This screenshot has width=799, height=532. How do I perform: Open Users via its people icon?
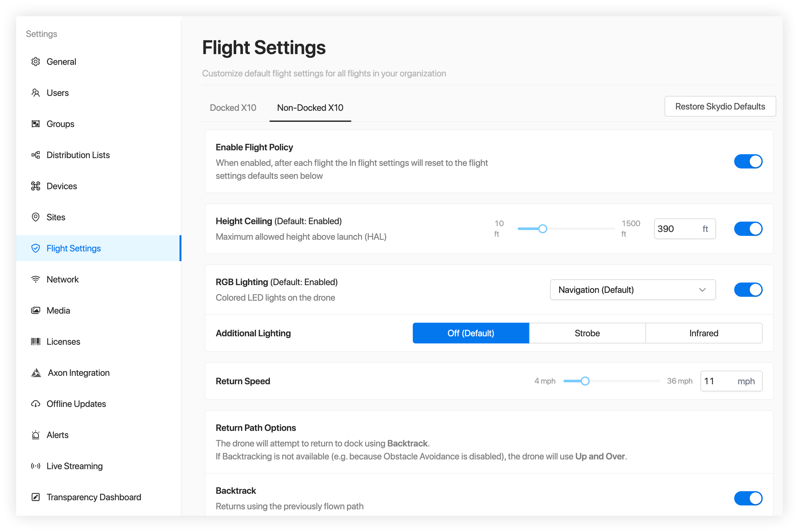tap(36, 93)
